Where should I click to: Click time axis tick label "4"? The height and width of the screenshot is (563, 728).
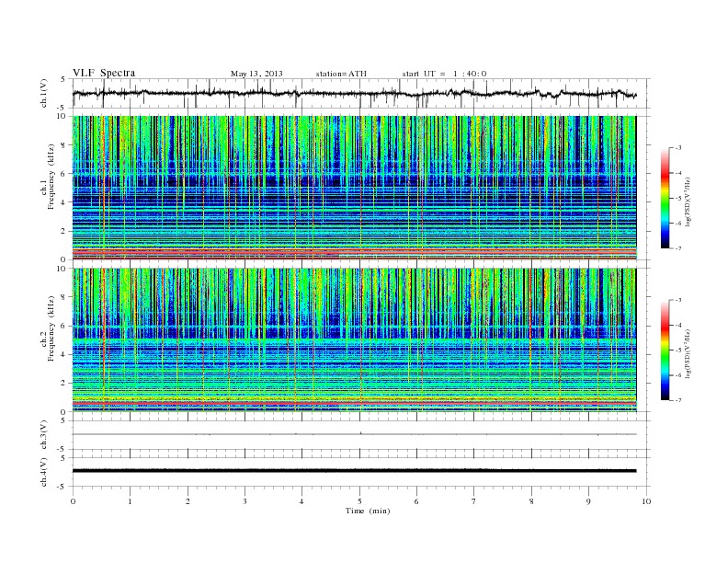(301, 501)
